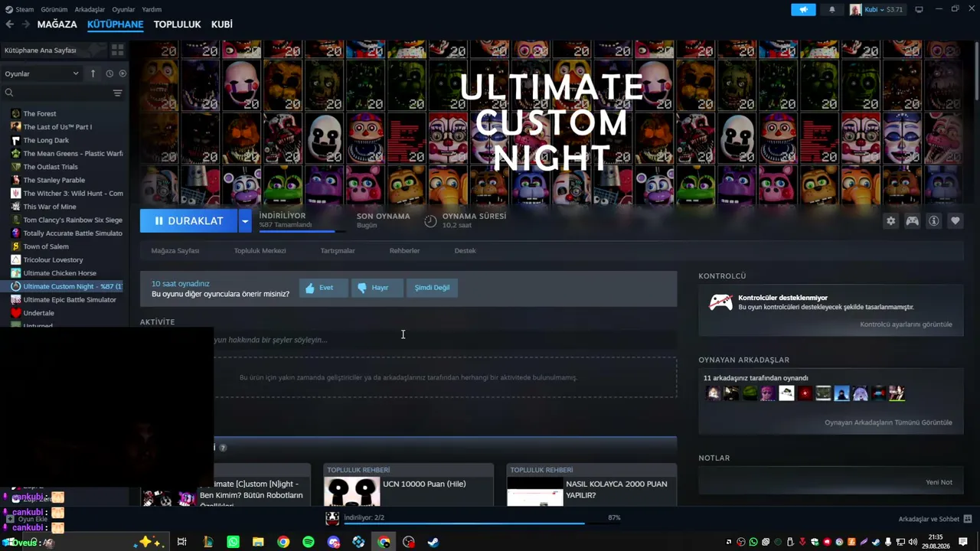Screen dimensions: 980x551
Task: Open the Oyunlar filter dropdown
Action: tap(42, 73)
